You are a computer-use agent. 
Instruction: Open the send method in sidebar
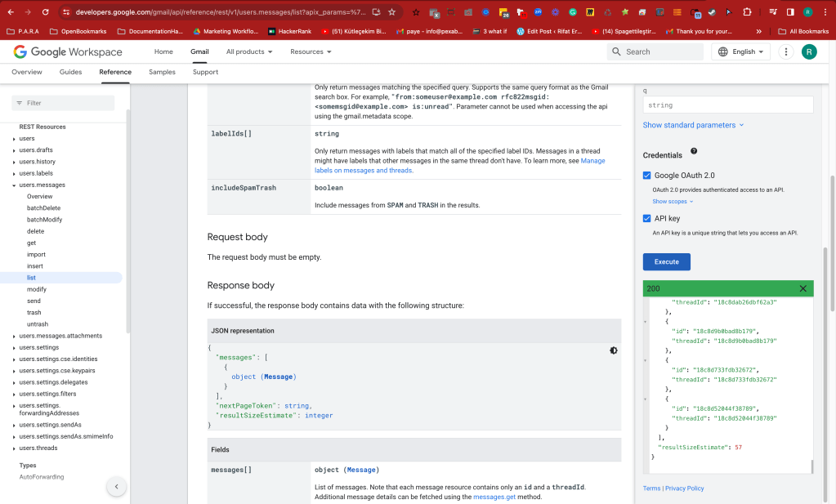coord(34,301)
